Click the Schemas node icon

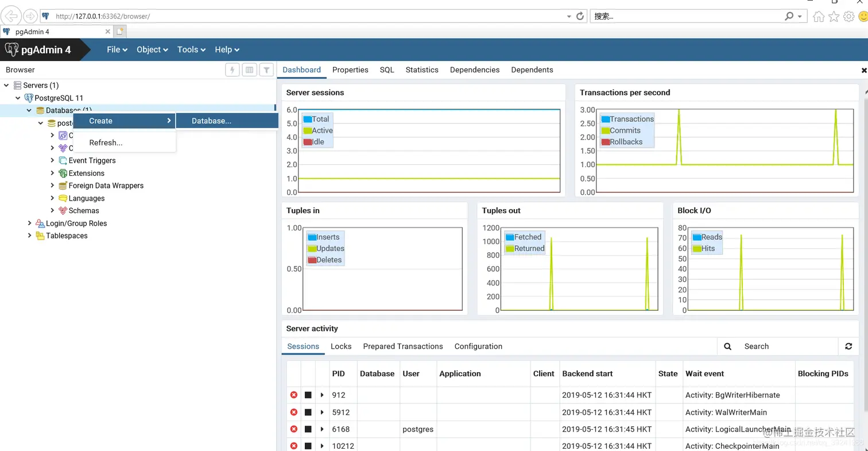point(63,211)
